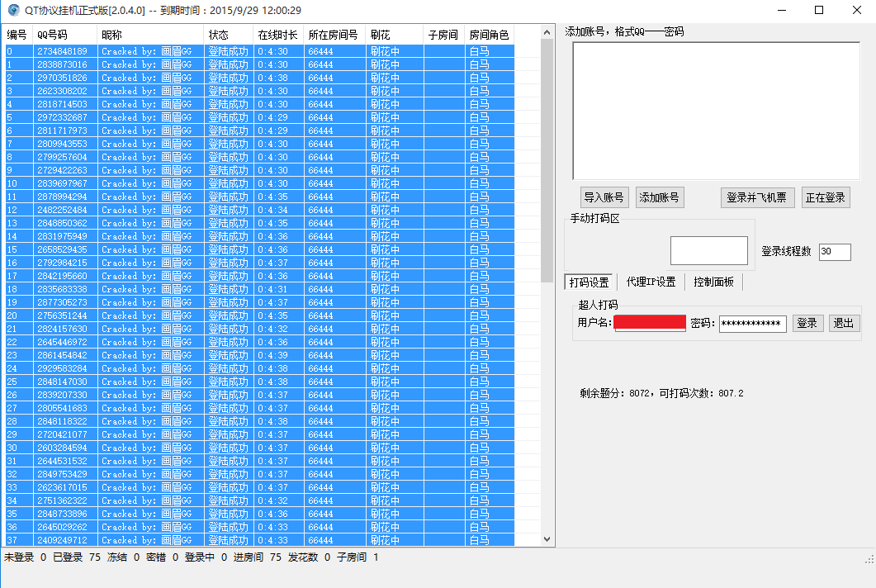
Task: Click the QT协议挂机 application icon in title bar
Action: 12,11
